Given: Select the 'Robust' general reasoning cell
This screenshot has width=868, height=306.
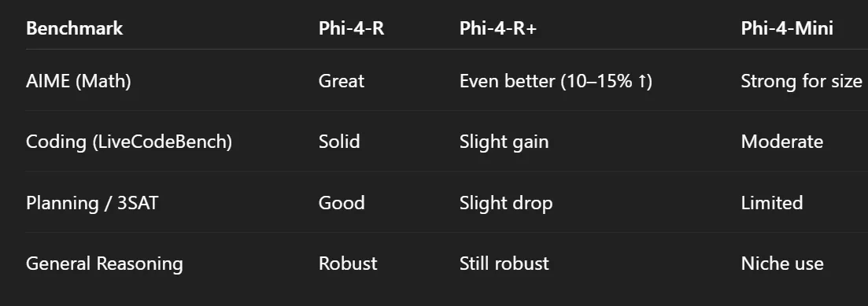Looking at the screenshot, I should [348, 264].
